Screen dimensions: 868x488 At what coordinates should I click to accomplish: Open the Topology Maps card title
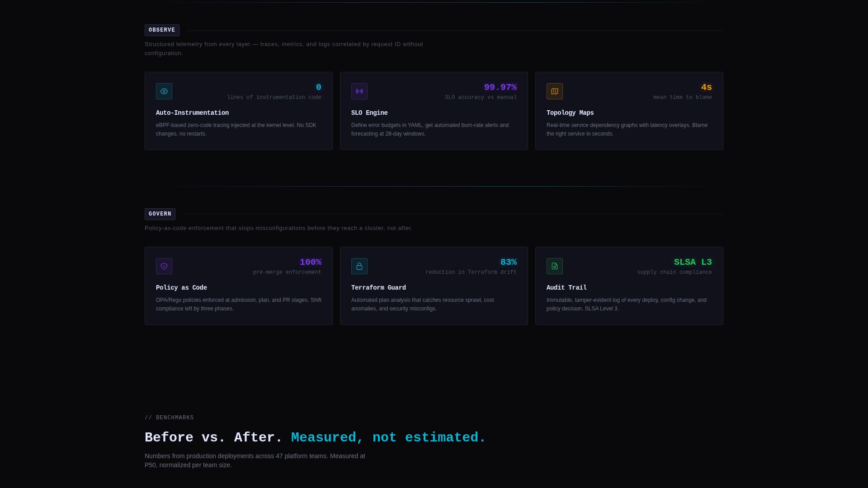click(x=570, y=113)
